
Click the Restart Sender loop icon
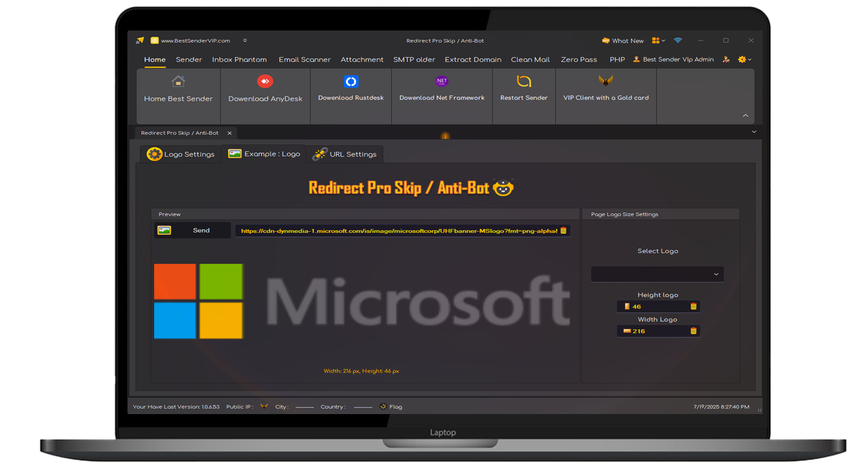(x=524, y=81)
